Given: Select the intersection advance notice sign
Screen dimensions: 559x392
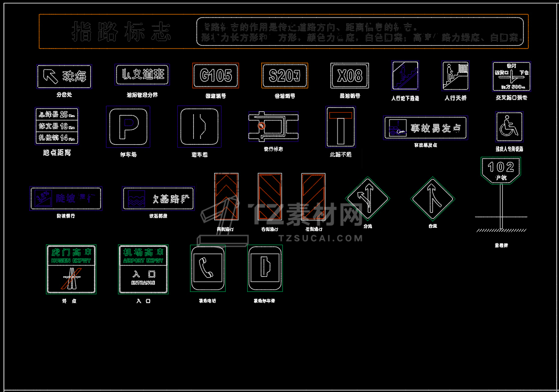Looking at the screenshot, I should [x=511, y=76].
